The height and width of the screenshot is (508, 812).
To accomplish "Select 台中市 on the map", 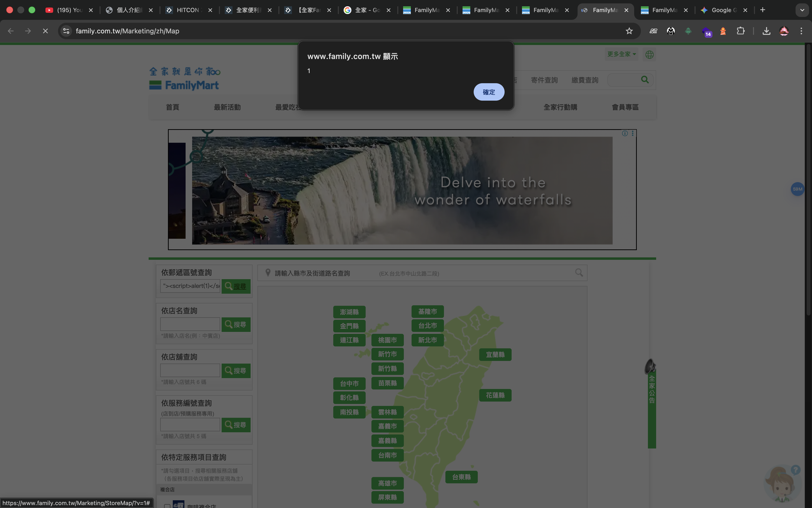I will (349, 384).
